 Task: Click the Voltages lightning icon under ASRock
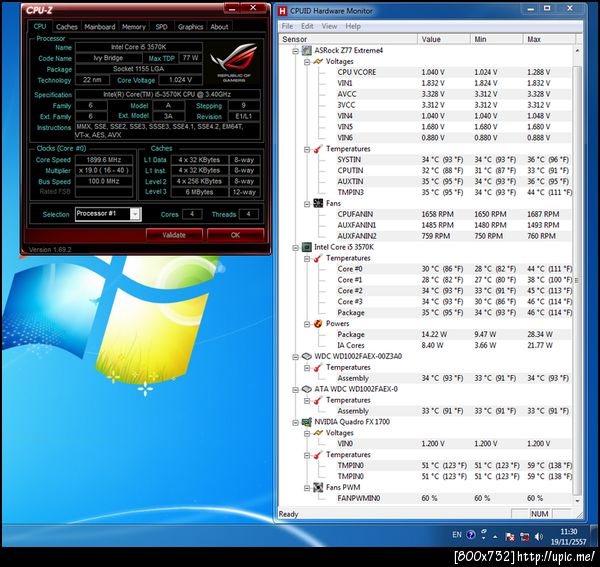(x=318, y=61)
